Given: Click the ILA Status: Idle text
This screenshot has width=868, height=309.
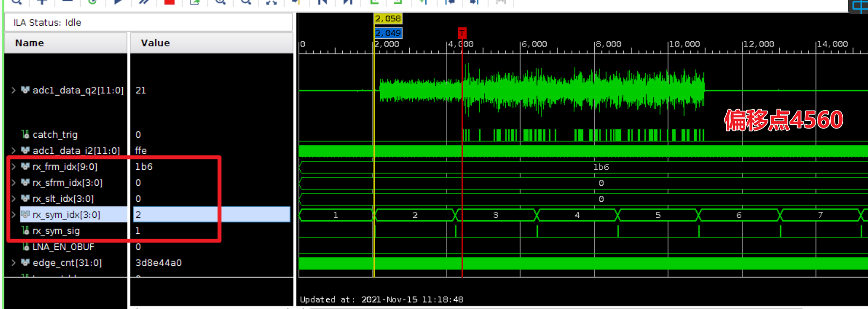Looking at the screenshot, I should pyautogui.click(x=47, y=22).
